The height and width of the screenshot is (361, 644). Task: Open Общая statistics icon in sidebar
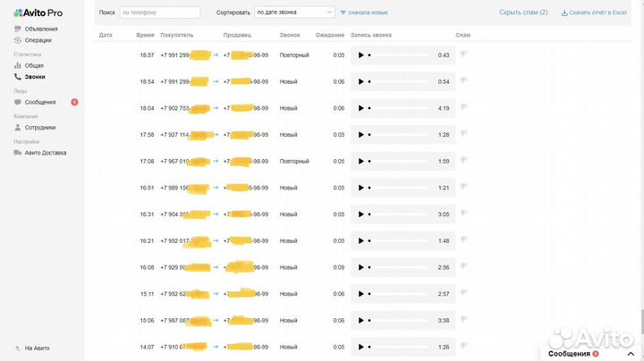tap(18, 66)
